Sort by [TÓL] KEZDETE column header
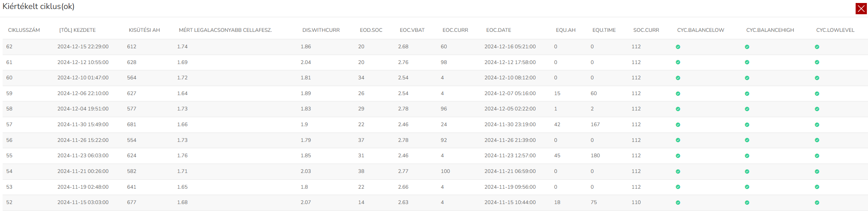Viewport: 868px width, 222px height. click(77, 30)
